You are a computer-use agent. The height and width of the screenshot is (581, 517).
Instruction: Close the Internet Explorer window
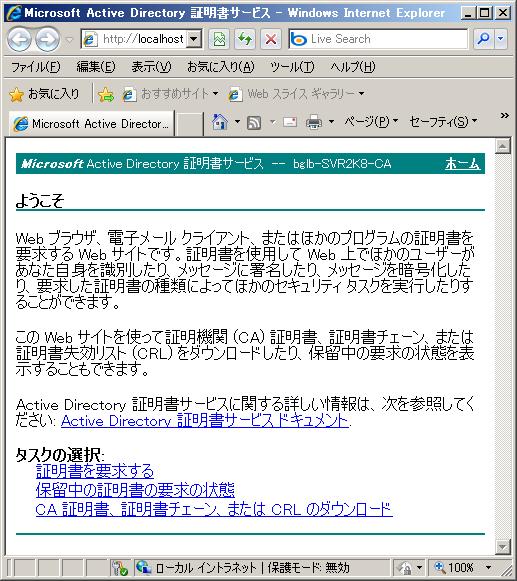tap(502, 14)
